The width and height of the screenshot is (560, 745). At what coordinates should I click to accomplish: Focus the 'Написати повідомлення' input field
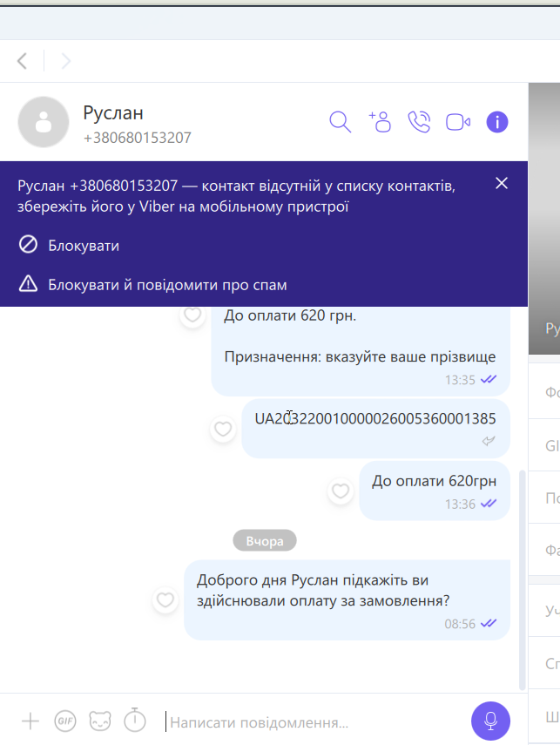pos(314,722)
